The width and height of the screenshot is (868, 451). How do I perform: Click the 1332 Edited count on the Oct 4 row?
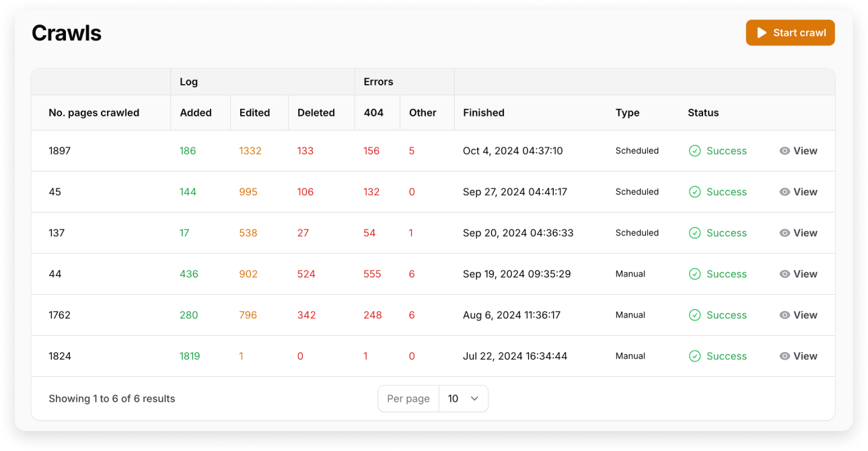pos(250,151)
